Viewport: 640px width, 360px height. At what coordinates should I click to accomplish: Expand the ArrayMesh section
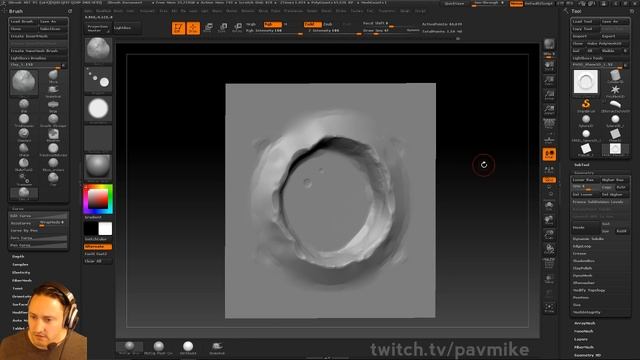click(584, 323)
